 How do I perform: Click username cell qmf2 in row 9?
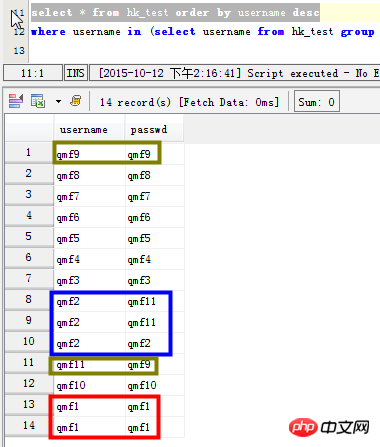point(89,322)
